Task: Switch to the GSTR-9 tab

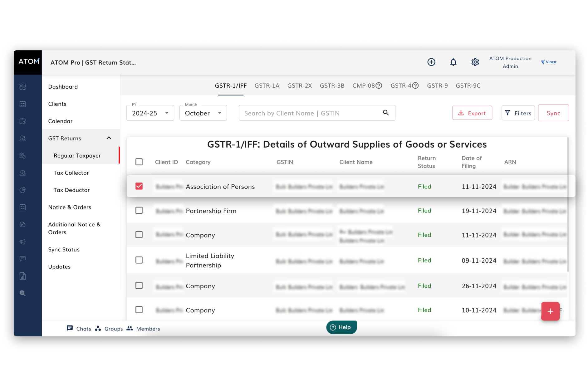Action: [437, 86]
